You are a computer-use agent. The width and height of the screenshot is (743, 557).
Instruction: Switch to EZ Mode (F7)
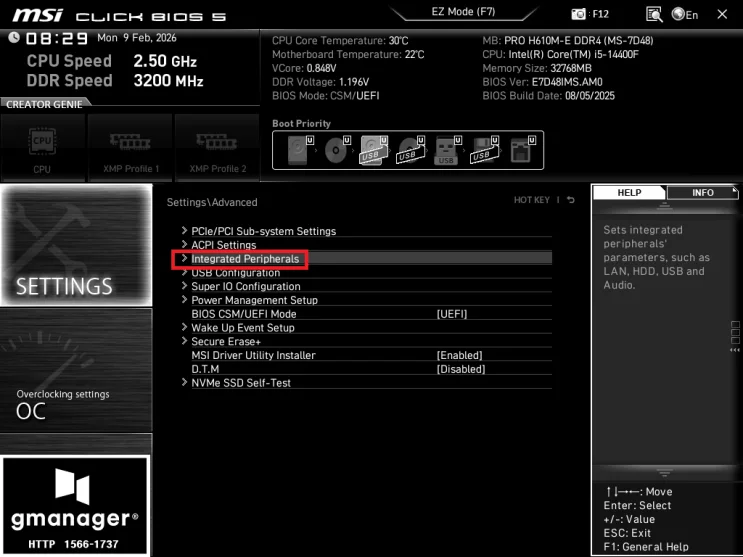point(463,12)
